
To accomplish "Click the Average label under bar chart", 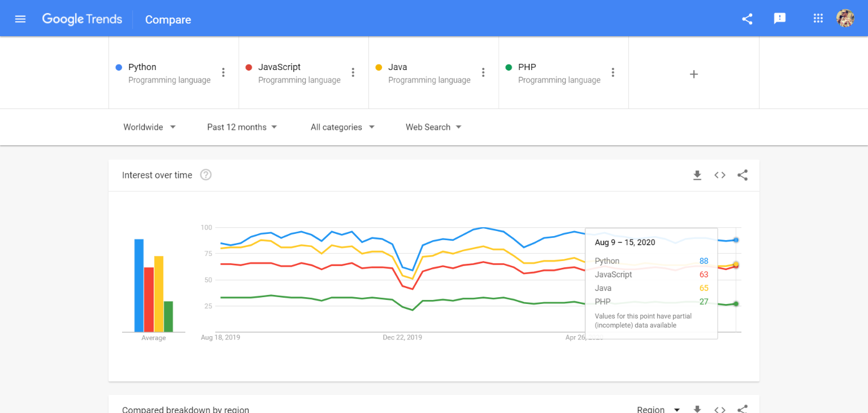I will click(154, 338).
